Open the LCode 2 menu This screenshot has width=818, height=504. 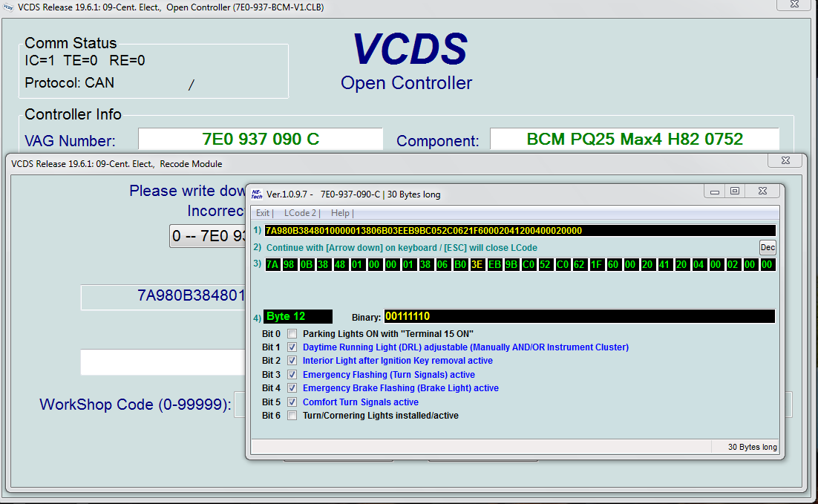(301, 213)
